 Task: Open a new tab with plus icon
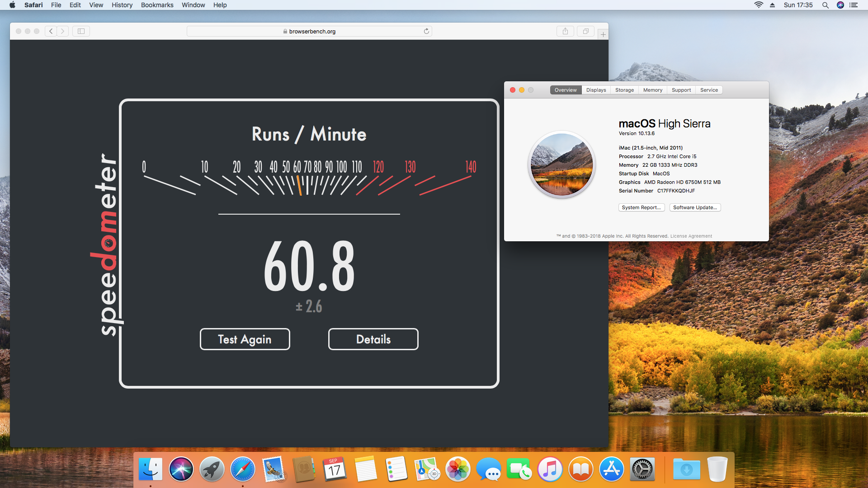pos(603,34)
